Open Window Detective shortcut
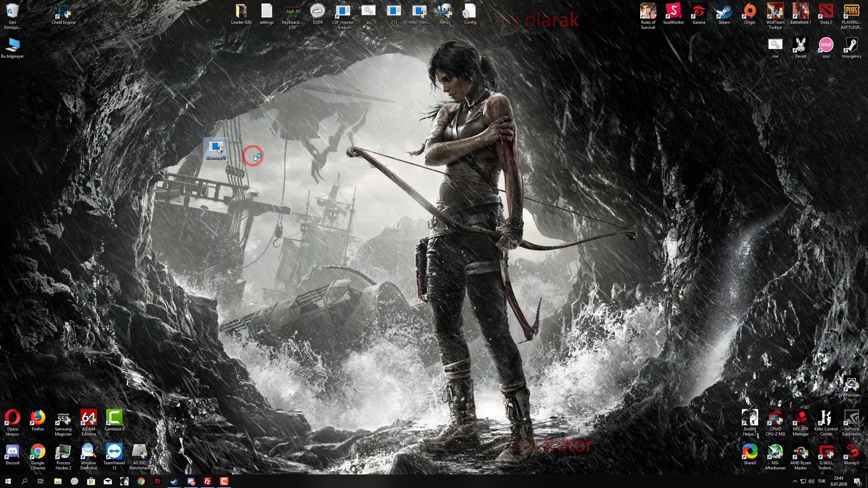868x488 pixels. click(x=89, y=457)
